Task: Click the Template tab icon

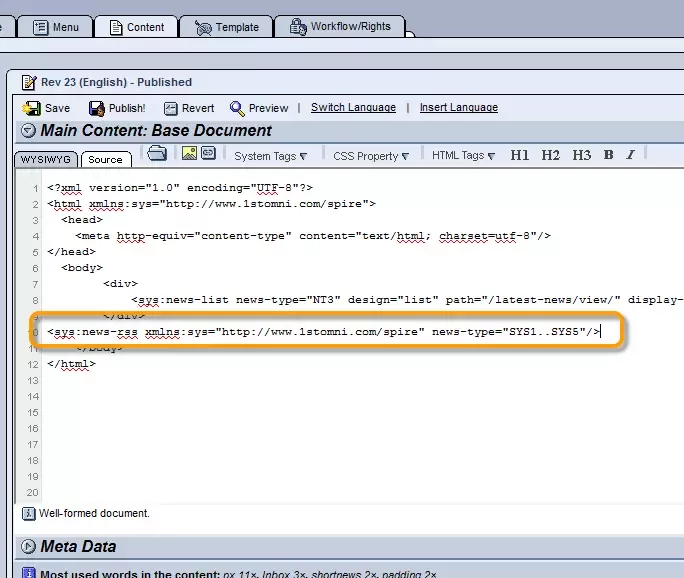Action: (203, 28)
